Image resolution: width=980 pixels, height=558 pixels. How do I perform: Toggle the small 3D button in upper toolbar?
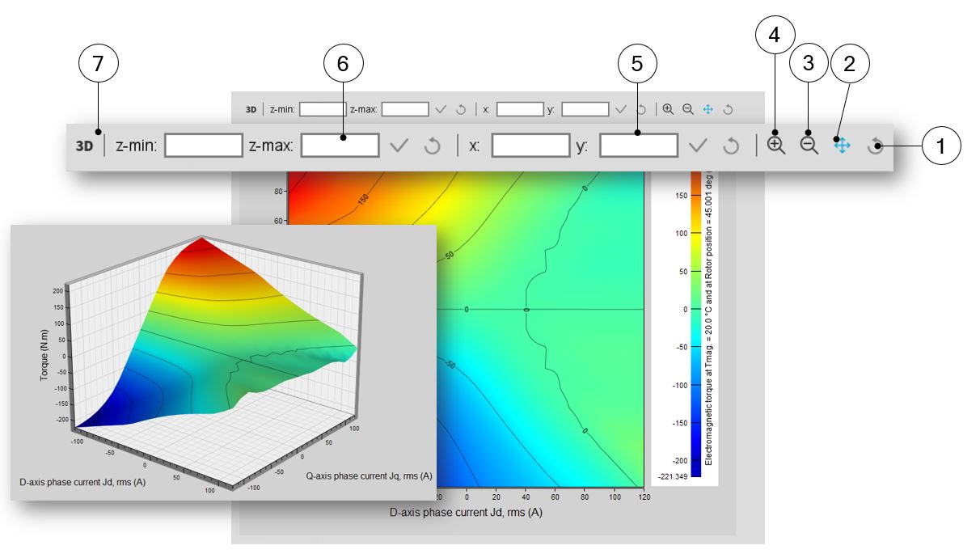pos(251,109)
